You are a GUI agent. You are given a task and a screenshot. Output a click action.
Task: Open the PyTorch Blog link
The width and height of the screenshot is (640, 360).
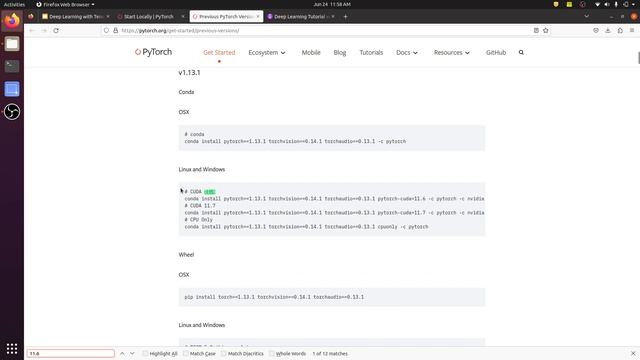(340, 53)
